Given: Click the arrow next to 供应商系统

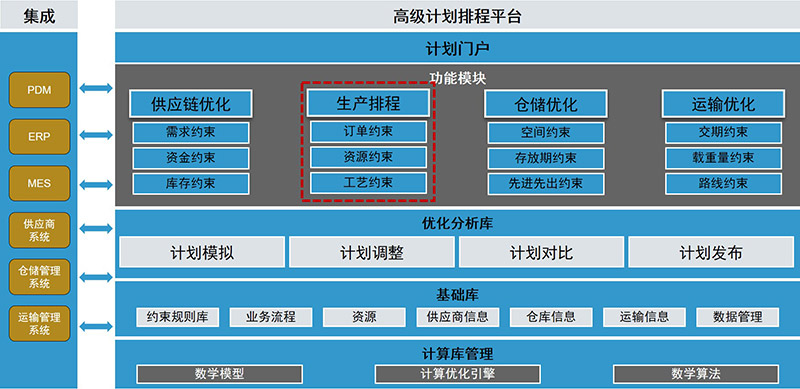Looking at the screenshot, I should [x=96, y=228].
